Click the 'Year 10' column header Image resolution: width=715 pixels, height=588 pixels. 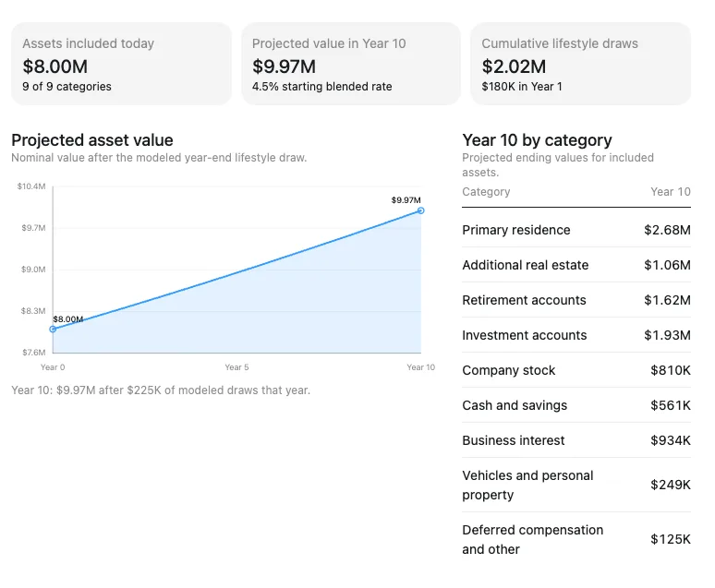[671, 192]
